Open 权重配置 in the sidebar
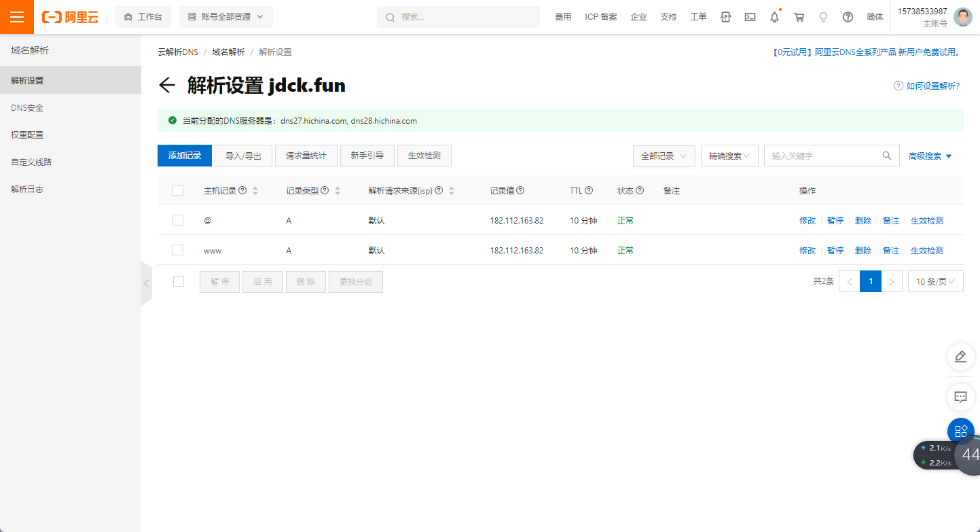The image size is (980, 532). coord(71,135)
